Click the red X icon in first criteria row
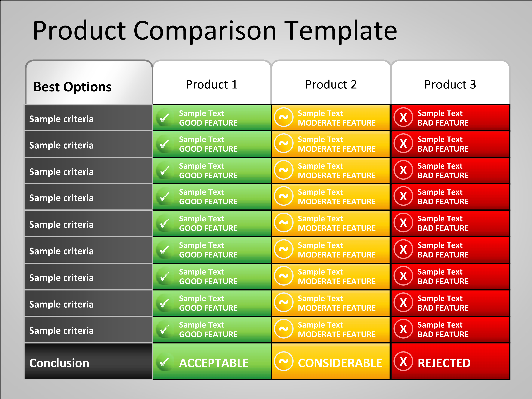The width and height of the screenshot is (532, 399). (403, 117)
